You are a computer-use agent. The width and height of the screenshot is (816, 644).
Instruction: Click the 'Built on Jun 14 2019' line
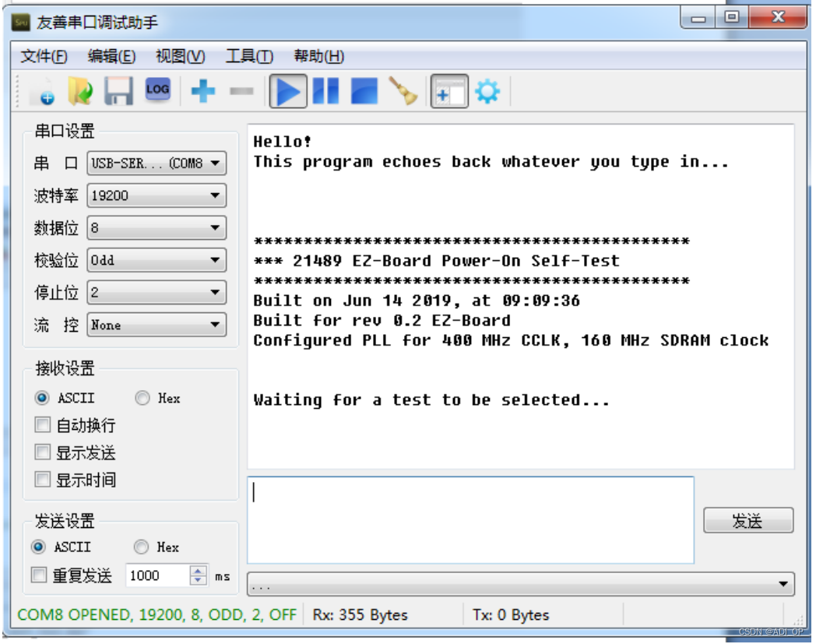click(417, 301)
